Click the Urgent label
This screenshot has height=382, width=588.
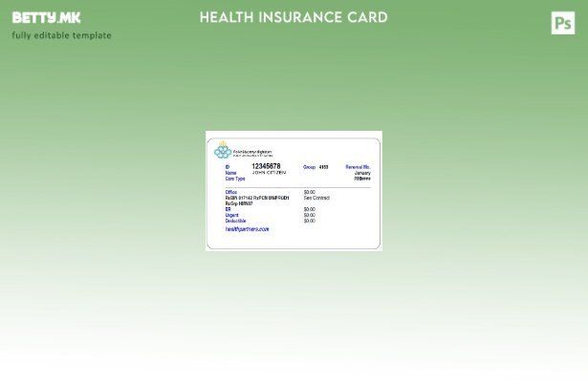[232, 215]
